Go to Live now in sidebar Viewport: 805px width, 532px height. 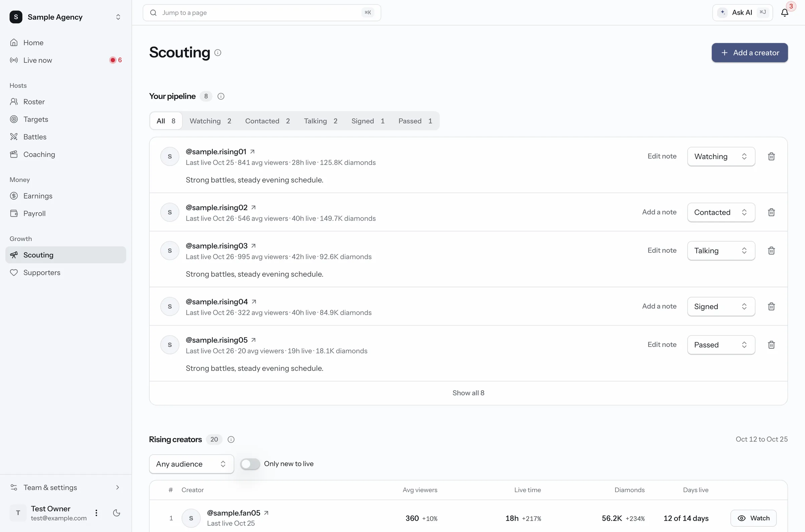[66, 60]
